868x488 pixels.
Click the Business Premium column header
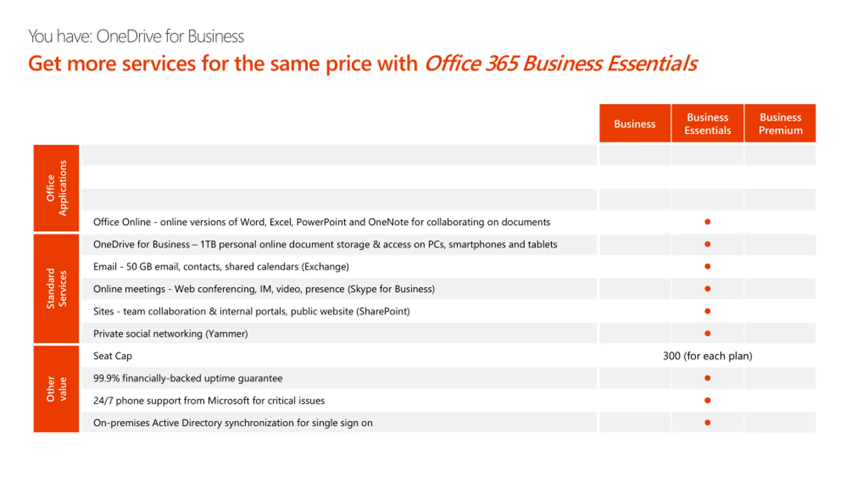point(780,123)
